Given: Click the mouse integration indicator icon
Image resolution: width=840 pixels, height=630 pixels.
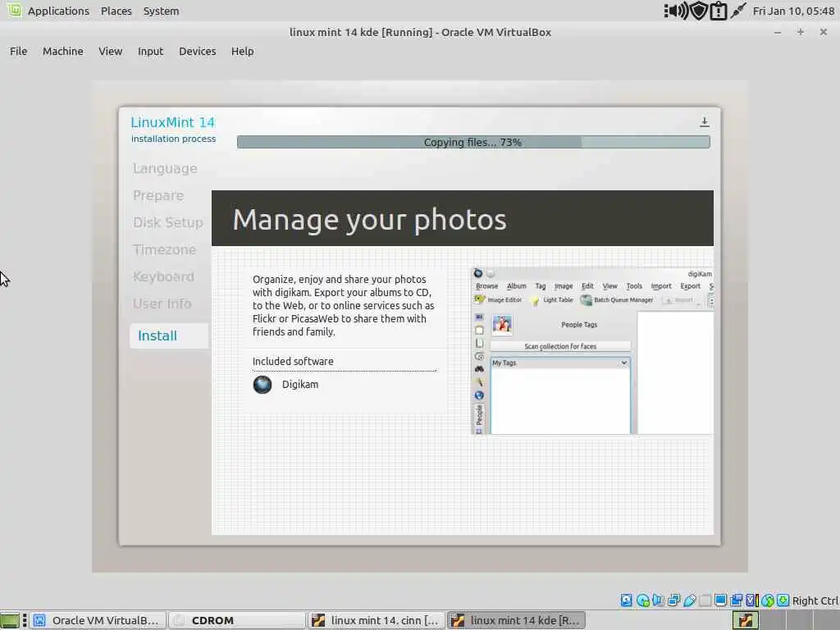Looking at the screenshot, I should pos(768,600).
